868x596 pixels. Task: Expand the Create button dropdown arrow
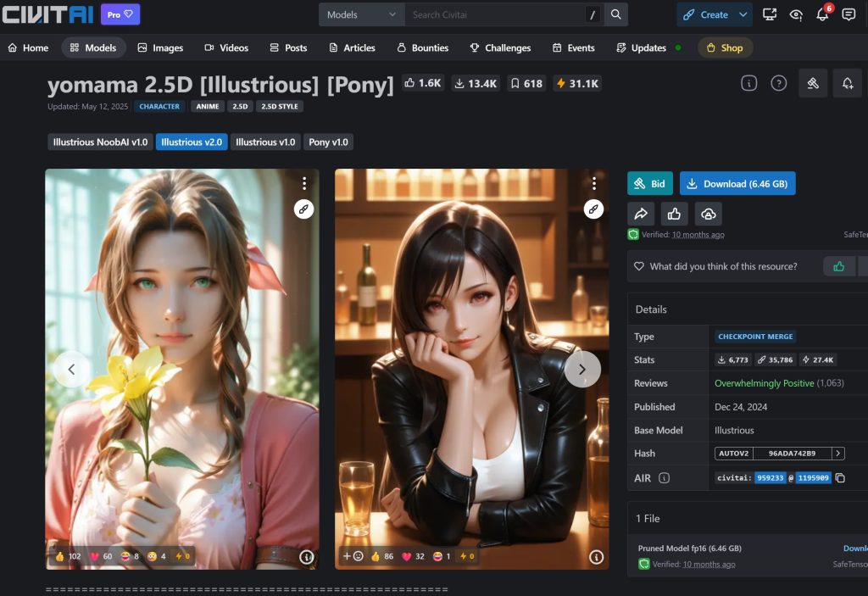(x=743, y=14)
